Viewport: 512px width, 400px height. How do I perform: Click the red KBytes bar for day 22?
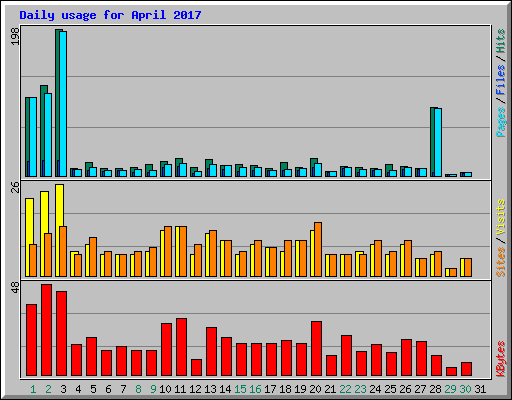pos(347,356)
